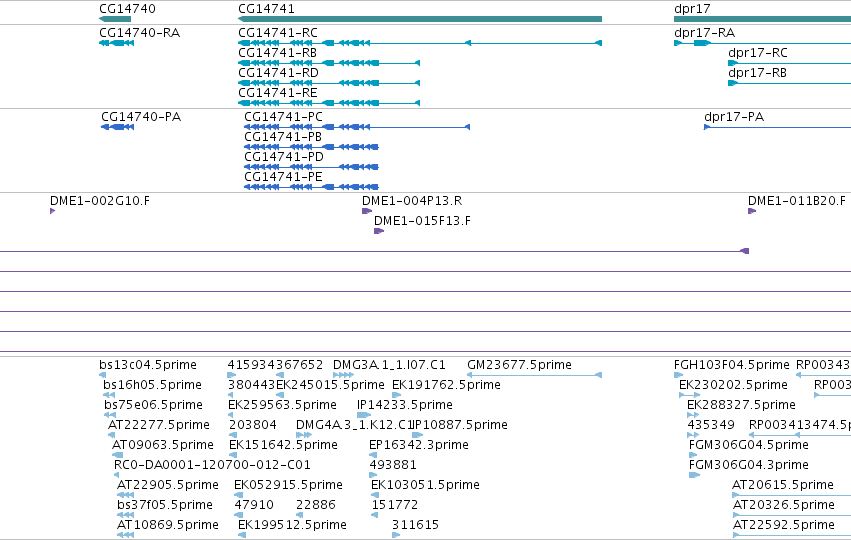Select the CG14740-RA transcript glyph
This screenshot has width=851, height=540.
117,43
